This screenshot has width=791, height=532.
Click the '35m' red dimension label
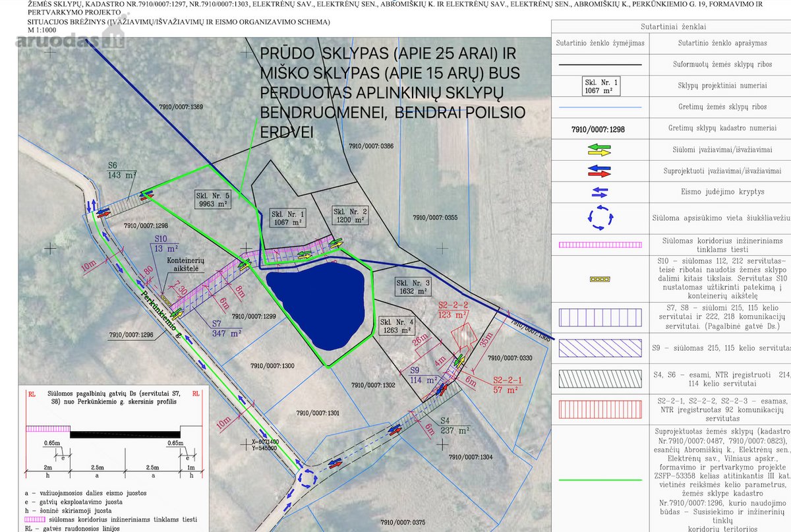click(487, 341)
